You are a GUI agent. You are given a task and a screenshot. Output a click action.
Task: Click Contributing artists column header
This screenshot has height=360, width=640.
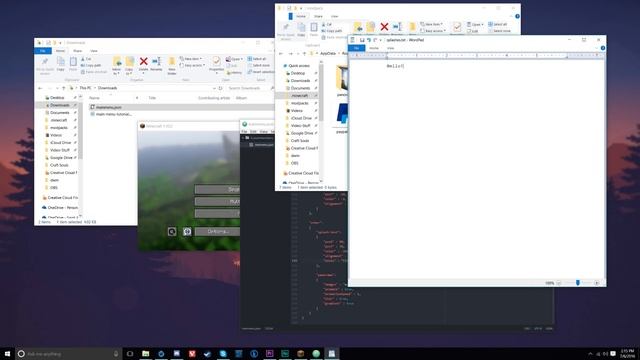tap(214, 98)
